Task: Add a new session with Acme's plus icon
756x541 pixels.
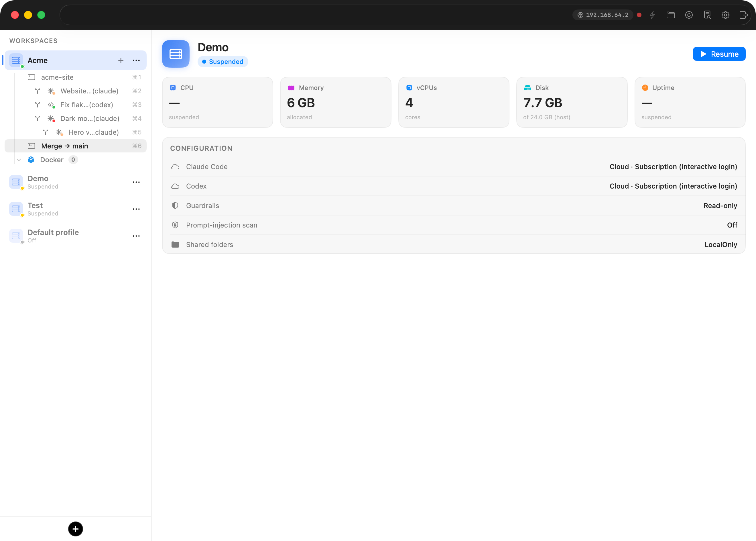Action: pyautogui.click(x=121, y=60)
